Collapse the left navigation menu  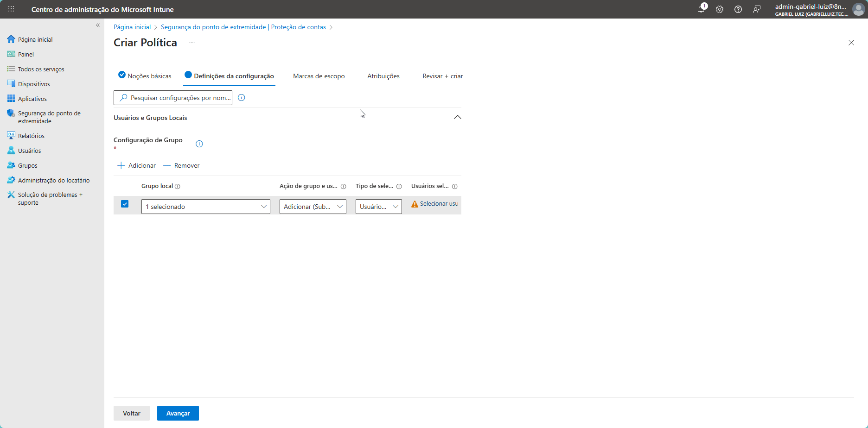pyautogui.click(x=98, y=25)
